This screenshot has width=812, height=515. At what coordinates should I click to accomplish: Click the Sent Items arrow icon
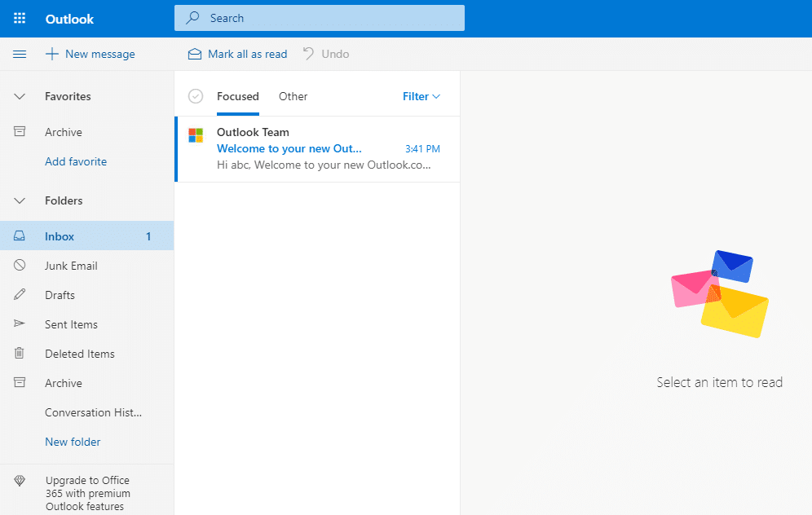pyautogui.click(x=20, y=324)
